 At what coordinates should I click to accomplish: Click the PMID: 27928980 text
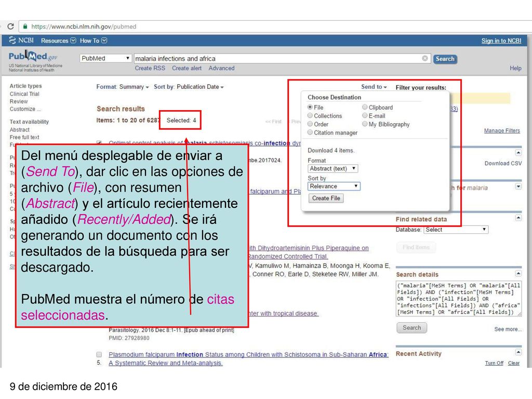[129, 338]
